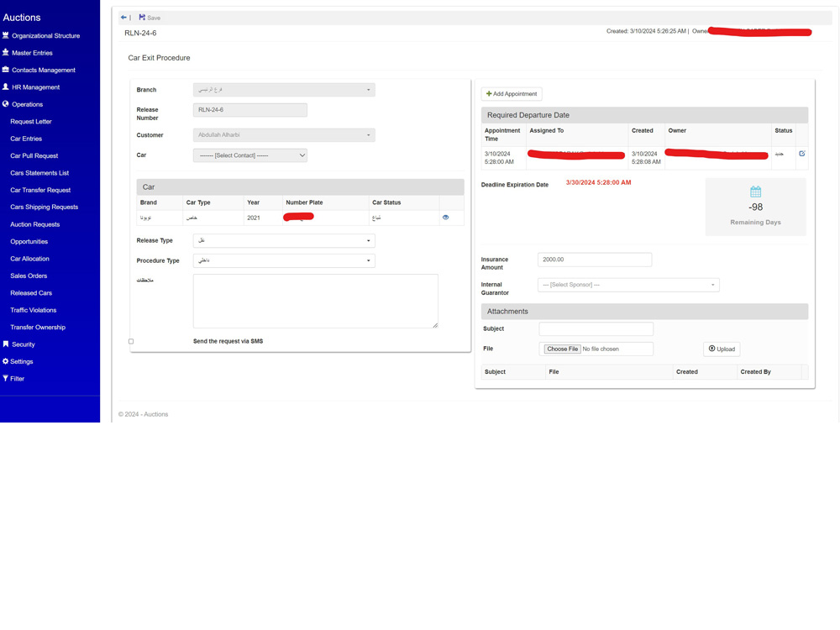
Task: View car details via eye icon
Action: point(446,218)
